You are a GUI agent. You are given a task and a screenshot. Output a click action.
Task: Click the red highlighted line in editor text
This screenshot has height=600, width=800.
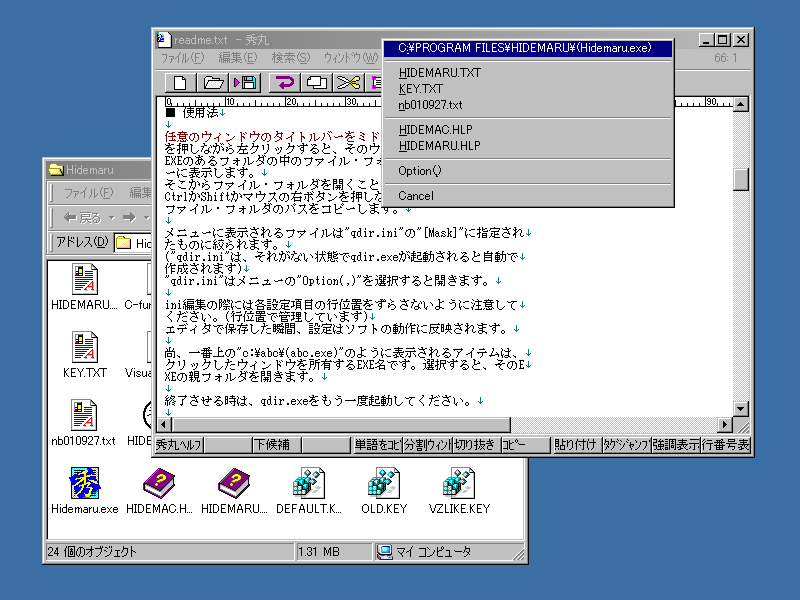pyautogui.click(x=272, y=137)
